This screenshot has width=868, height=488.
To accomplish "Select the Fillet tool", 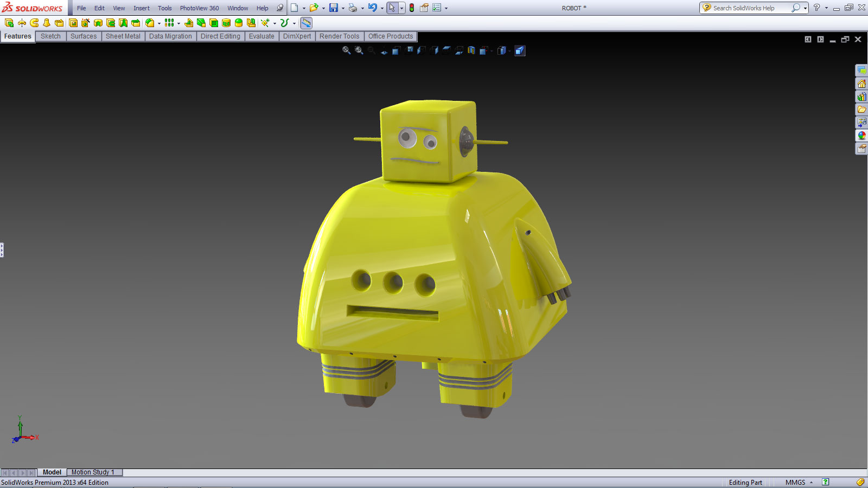I will pyautogui.click(x=150, y=23).
